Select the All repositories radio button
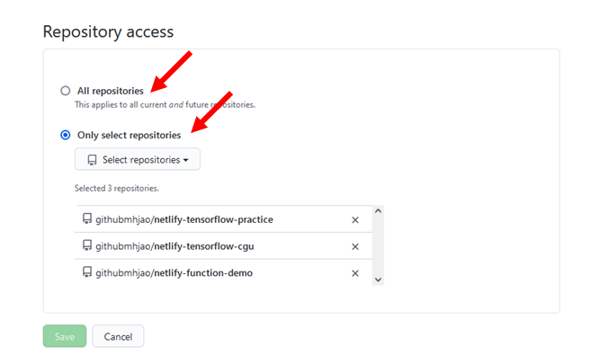The width and height of the screenshot is (591, 364). click(x=65, y=91)
